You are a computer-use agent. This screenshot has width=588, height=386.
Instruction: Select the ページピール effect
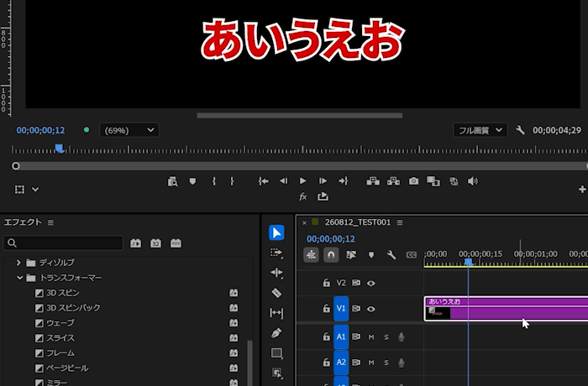point(67,368)
